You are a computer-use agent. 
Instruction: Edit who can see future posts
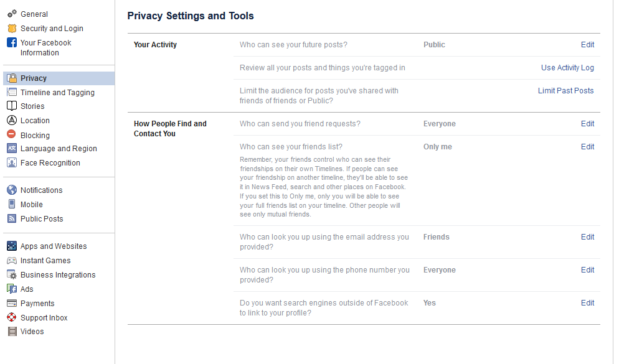coord(587,45)
